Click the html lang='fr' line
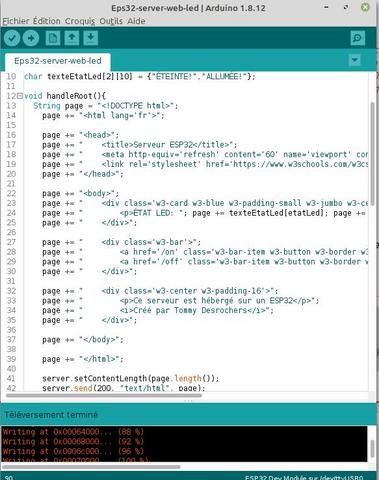379x480 pixels. [x=103, y=116]
